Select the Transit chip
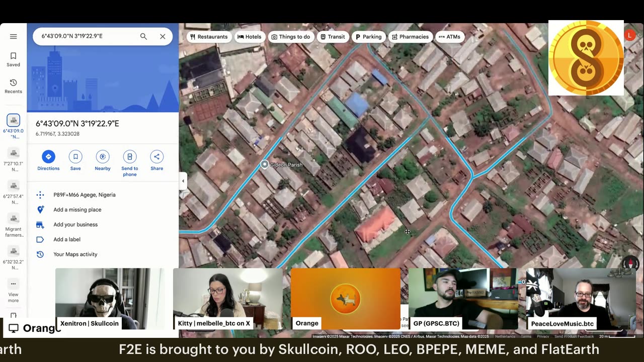The image size is (644, 362). click(x=333, y=37)
